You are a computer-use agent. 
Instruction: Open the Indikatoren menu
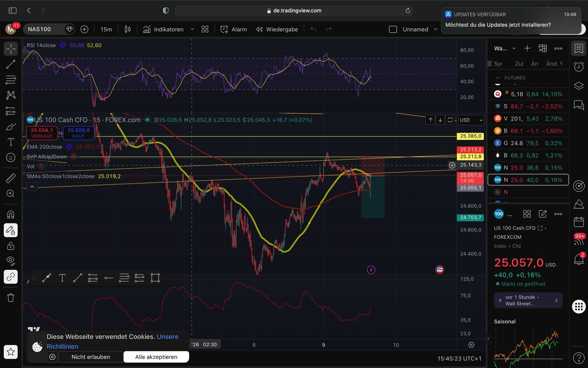point(163,29)
